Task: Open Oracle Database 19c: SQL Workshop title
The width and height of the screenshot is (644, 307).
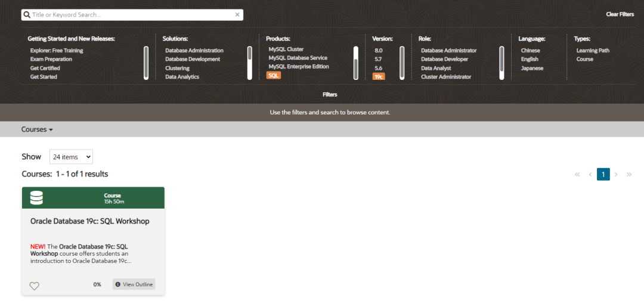Action: point(90,221)
